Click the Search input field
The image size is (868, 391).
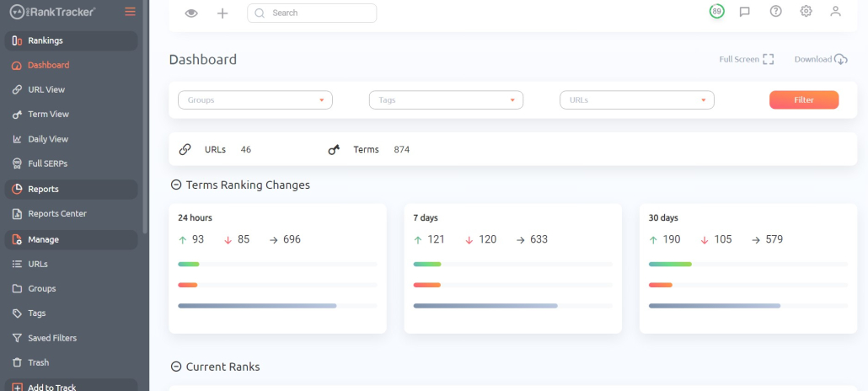312,13
